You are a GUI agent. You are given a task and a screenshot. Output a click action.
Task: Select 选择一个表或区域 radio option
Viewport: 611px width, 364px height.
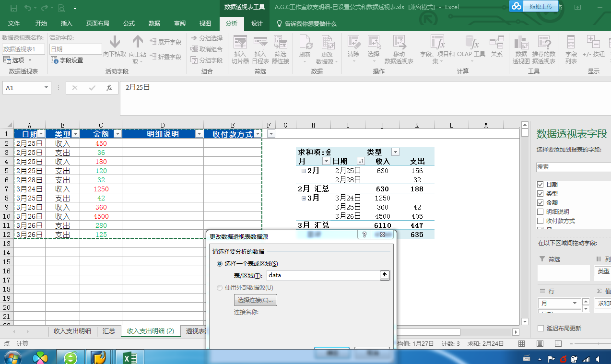[220, 264]
